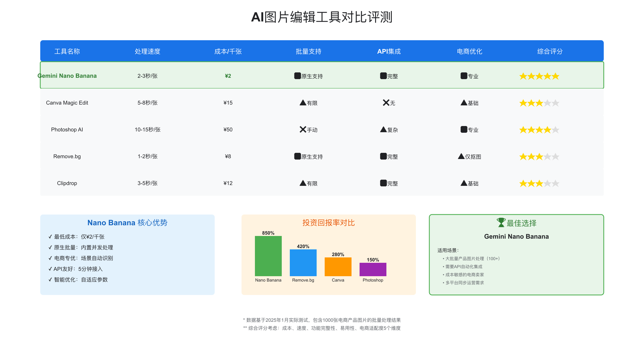Viewport: 644px width, 362px height.
Task: Click the star rating in Clipdrop row
Action: point(539,183)
